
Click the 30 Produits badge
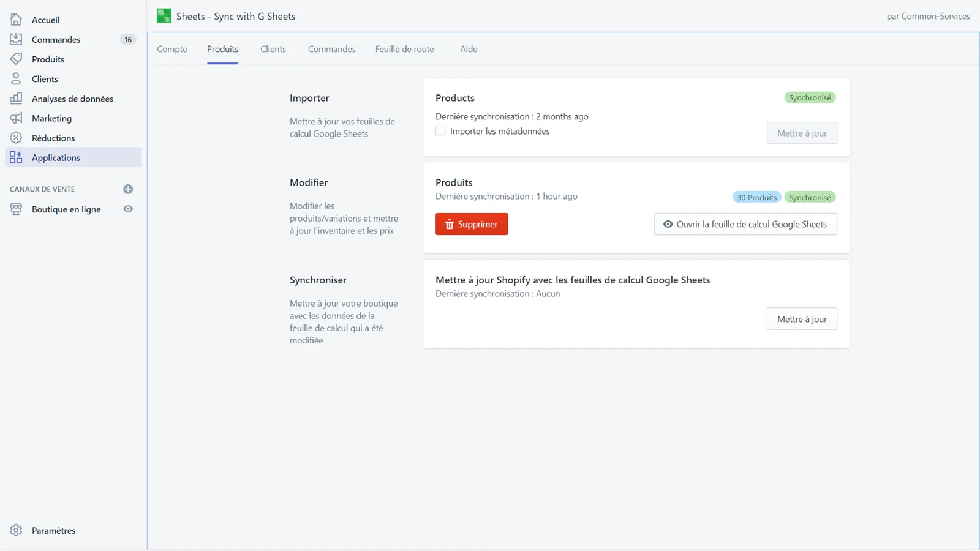click(756, 197)
